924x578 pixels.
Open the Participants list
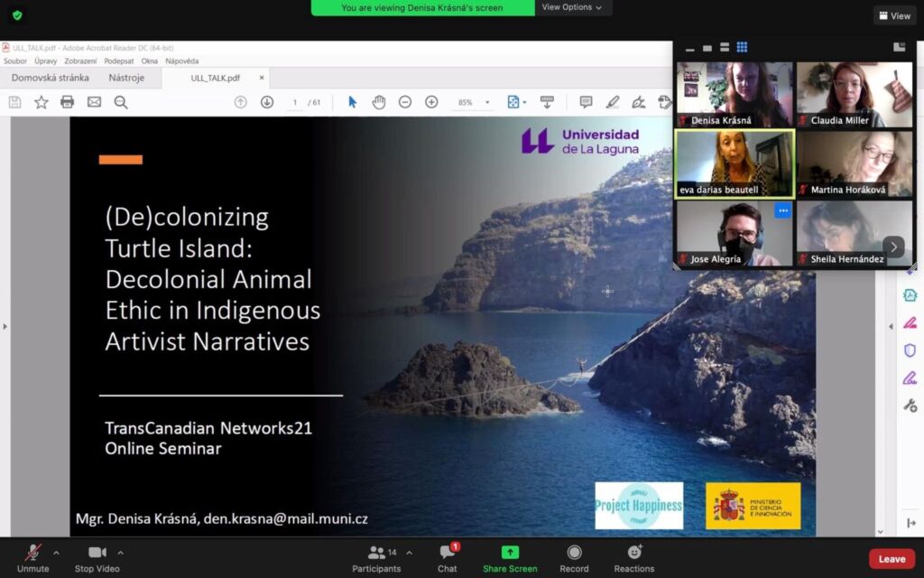coord(376,553)
